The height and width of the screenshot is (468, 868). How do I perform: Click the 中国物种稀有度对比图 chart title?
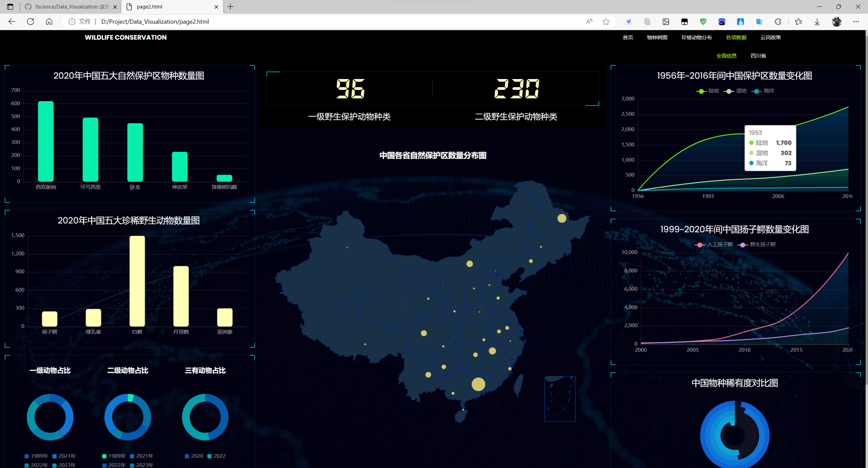735,383
